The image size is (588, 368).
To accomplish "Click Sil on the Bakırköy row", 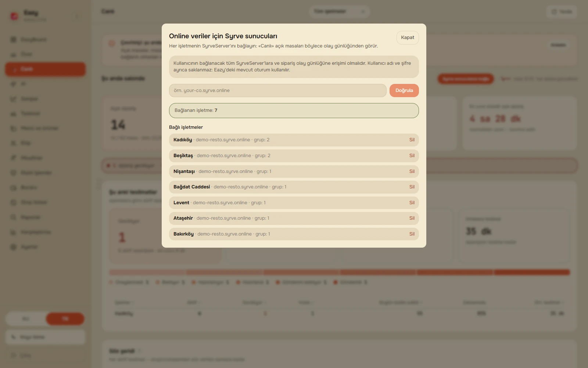I will 412,234.
